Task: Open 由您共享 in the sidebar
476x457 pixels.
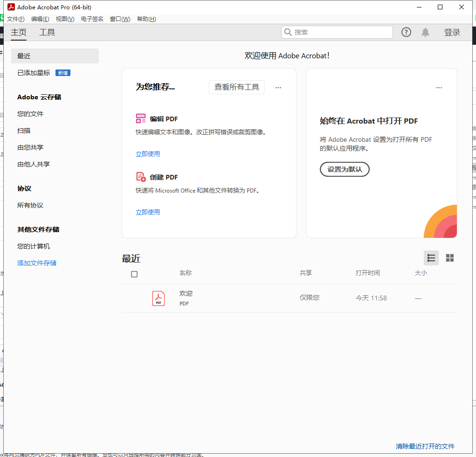Action: (x=30, y=147)
